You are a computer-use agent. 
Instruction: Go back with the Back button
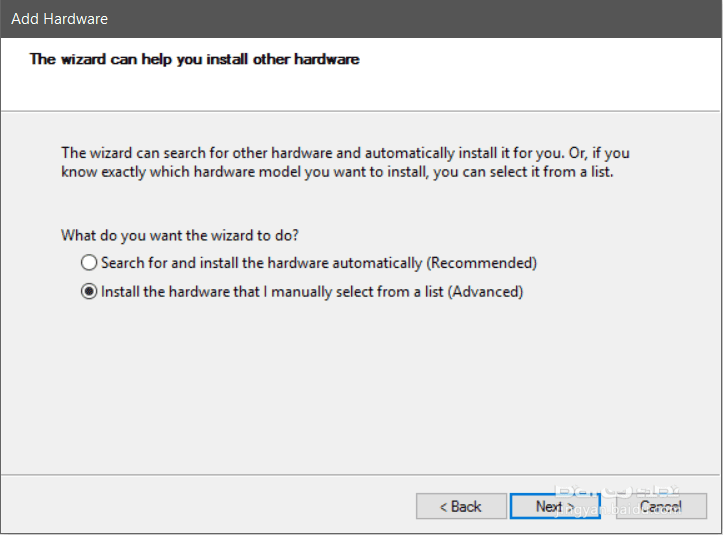click(461, 507)
